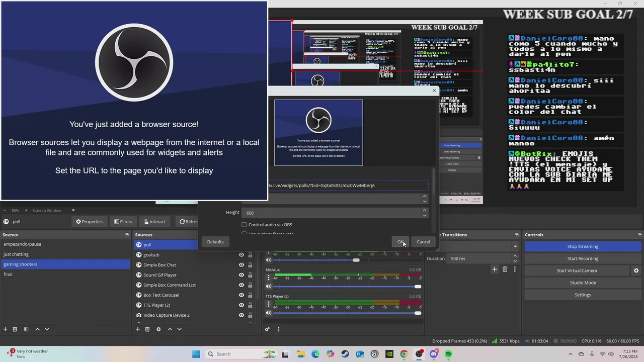This screenshot has width=644, height=362.
Task: Increase transition Duration spinner
Action: pyautogui.click(x=515, y=256)
